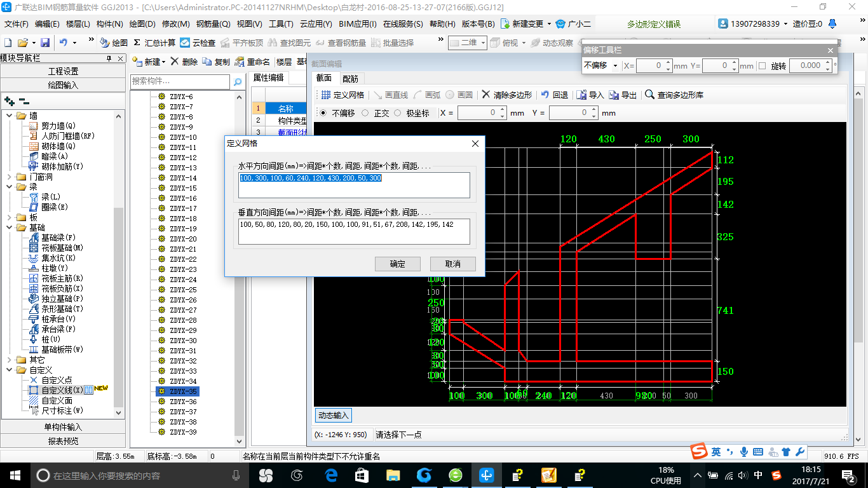This screenshot has height=488, width=868.
Task: Click 报表预览 button
Action: coord(63,441)
